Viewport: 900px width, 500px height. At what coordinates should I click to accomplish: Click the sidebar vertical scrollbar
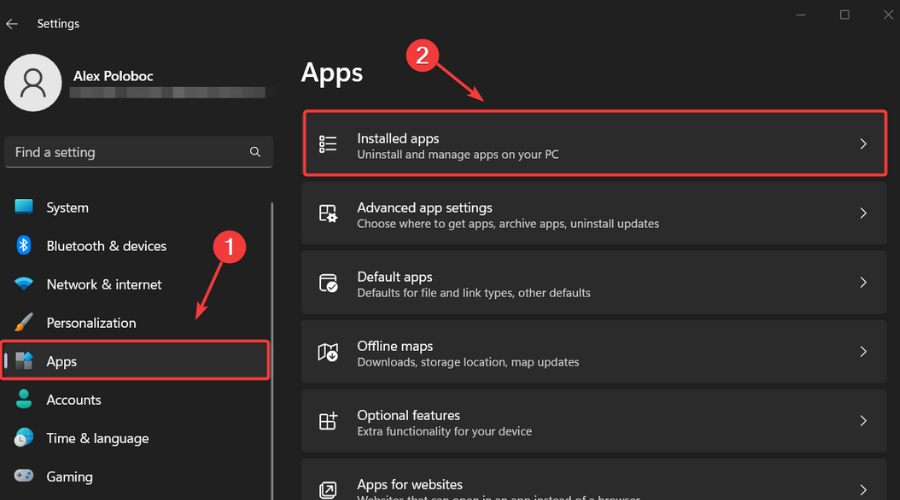click(272, 350)
